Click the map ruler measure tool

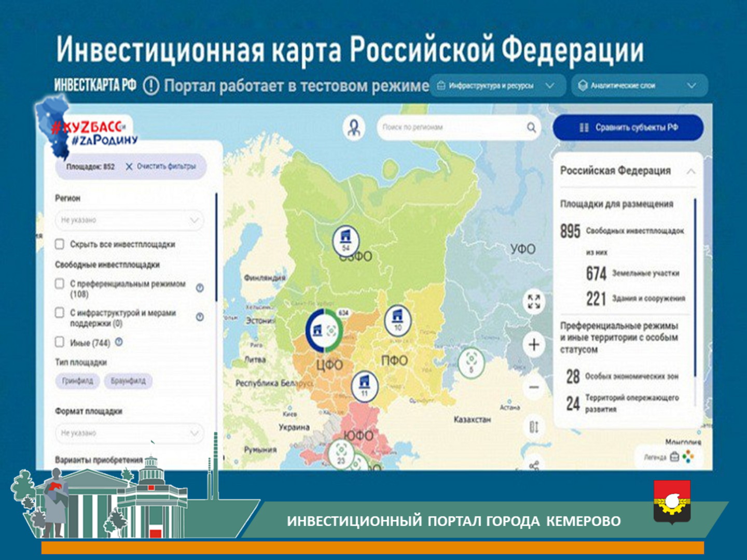(534, 427)
